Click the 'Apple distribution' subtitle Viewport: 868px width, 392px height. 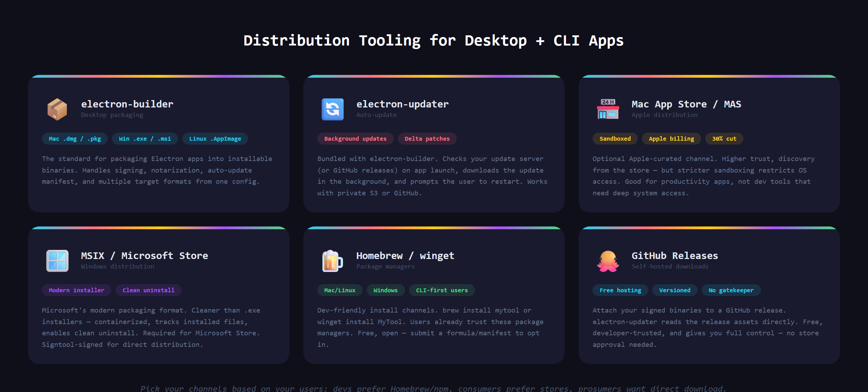(665, 115)
